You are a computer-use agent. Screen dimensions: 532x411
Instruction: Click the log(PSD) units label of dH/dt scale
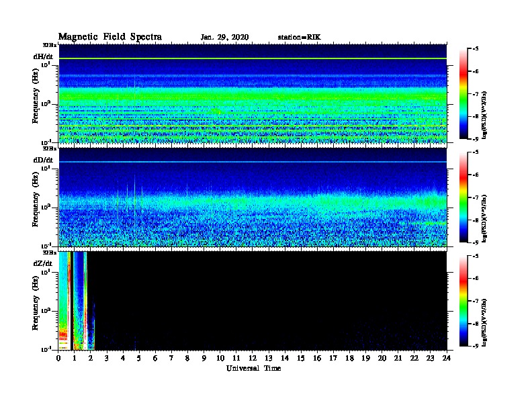(484, 115)
